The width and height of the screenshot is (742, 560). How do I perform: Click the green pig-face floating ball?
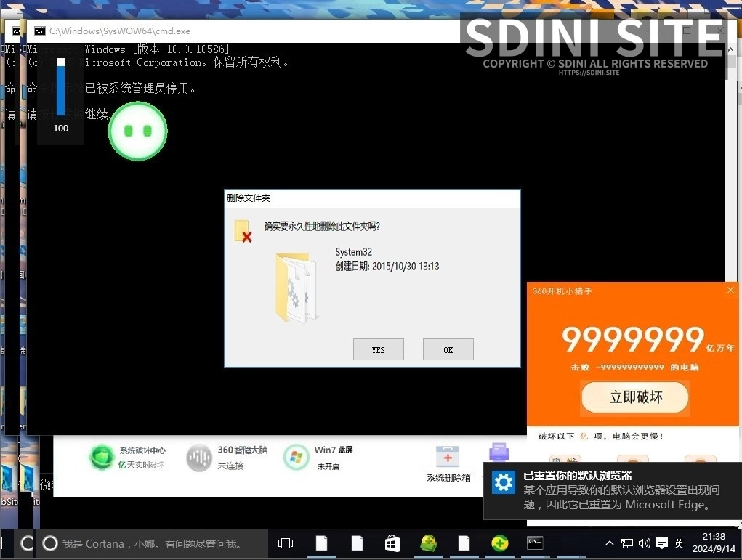click(x=137, y=131)
